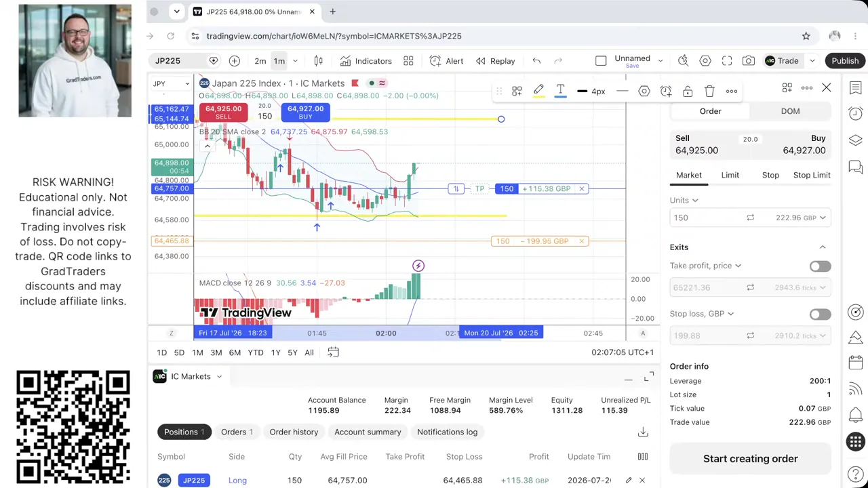Screen dimensions: 868x488
Task: Switch to the DOM tab
Action: coord(790,111)
